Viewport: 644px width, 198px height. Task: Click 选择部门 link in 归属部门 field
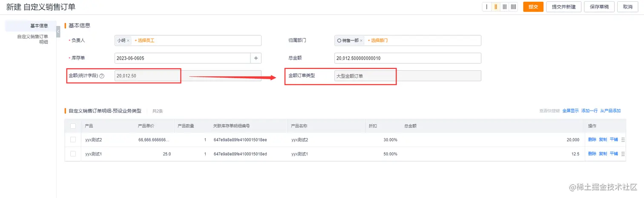click(378, 40)
